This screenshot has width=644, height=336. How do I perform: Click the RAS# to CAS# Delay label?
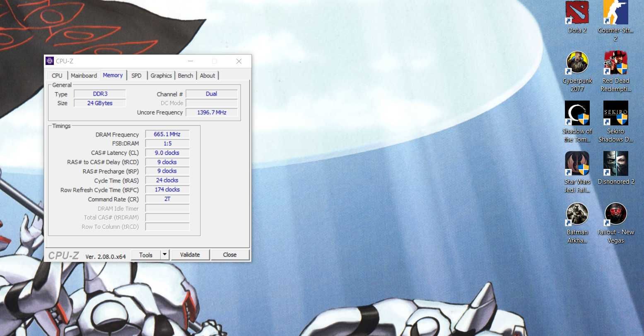coord(103,162)
